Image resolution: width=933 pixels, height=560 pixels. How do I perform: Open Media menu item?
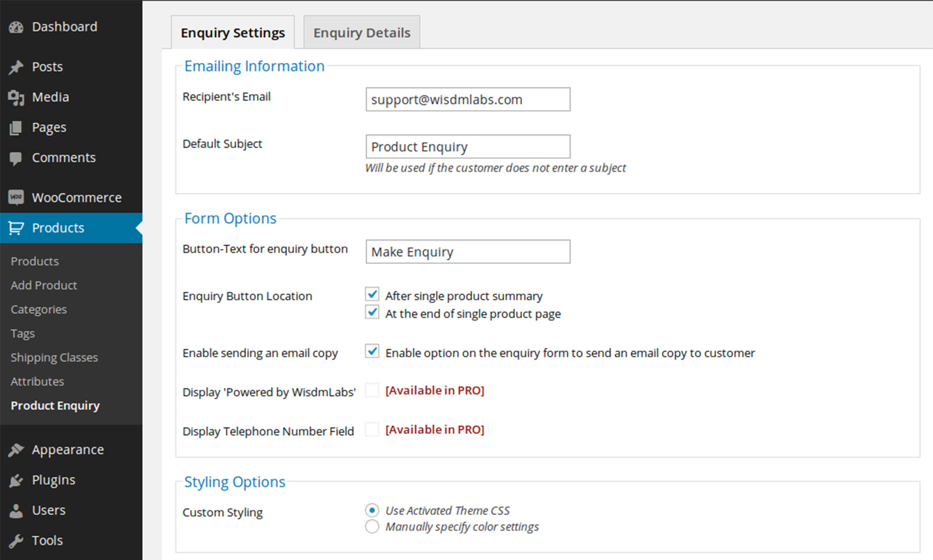[71, 97]
